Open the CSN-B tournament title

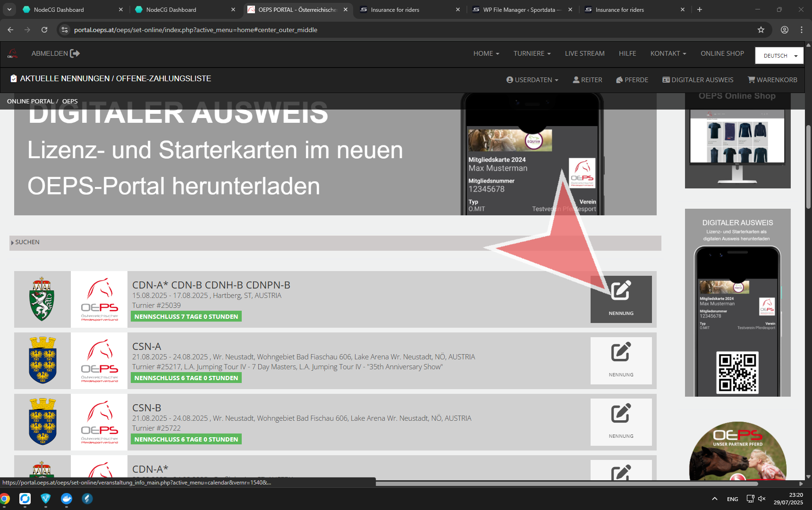(146, 408)
